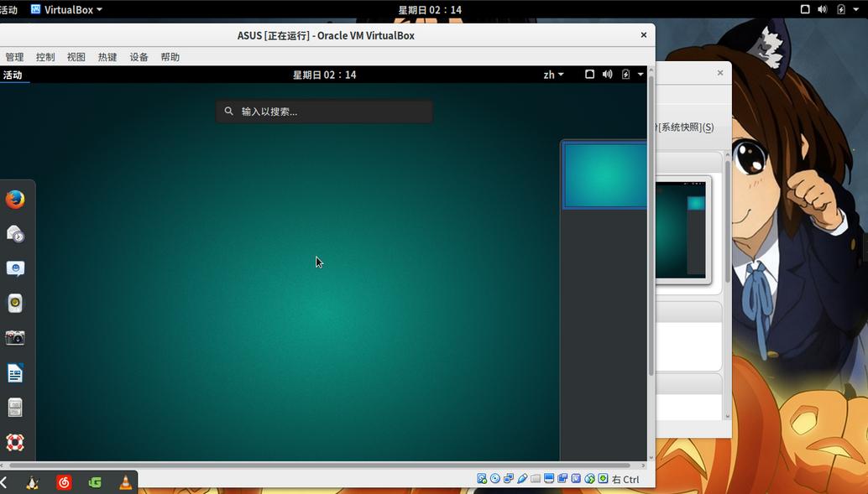Open guest system menu arrow
This screenshot has height=494, width=868.
pos(641,74)
